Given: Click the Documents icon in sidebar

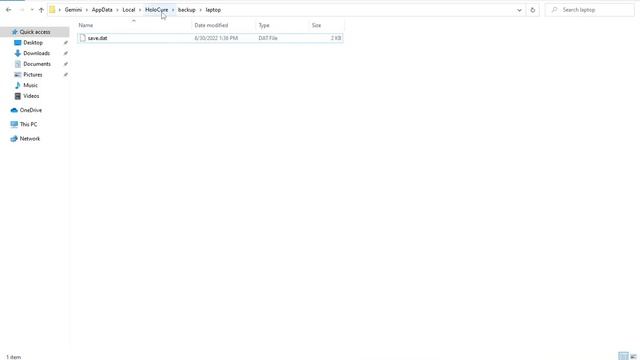Looking at the screenshot, I should [18, 64].
